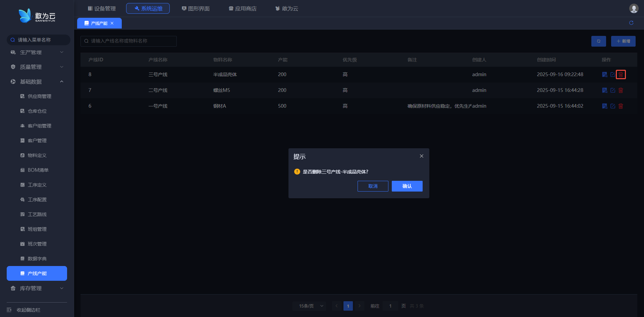
Task: Close the 提示 dialog with the X icon
Action: [421, 156]
